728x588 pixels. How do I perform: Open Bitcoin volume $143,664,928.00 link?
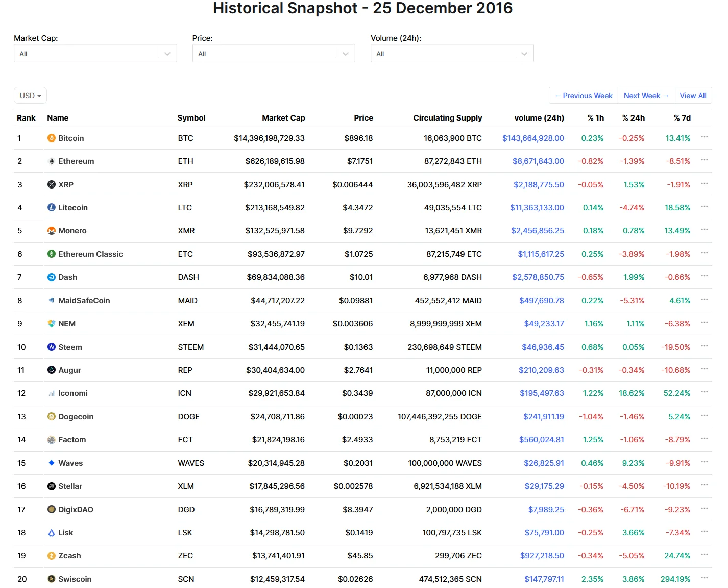[x=533, y=138]
